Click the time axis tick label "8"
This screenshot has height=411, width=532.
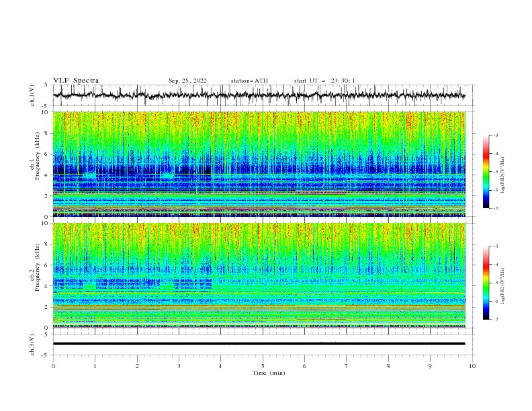(388, 366)
